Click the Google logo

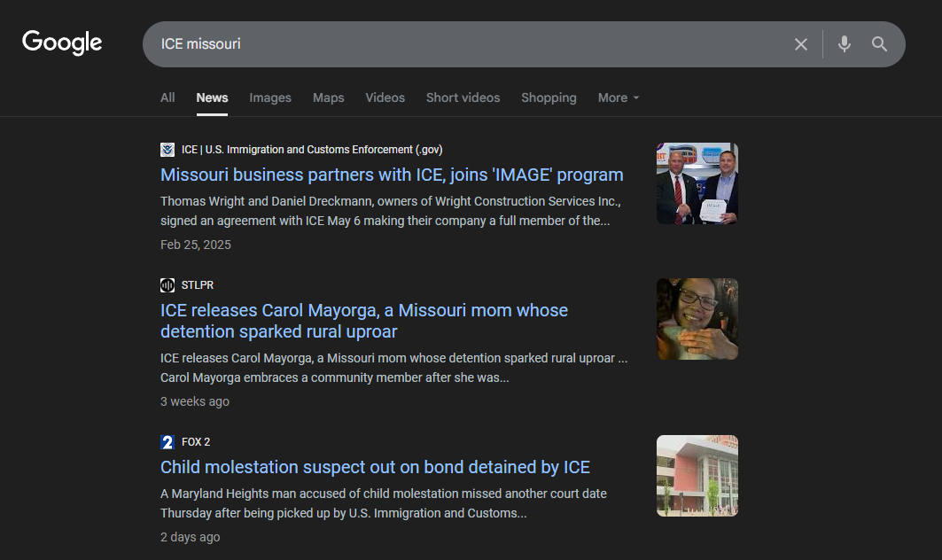click(x=62, y=43)
